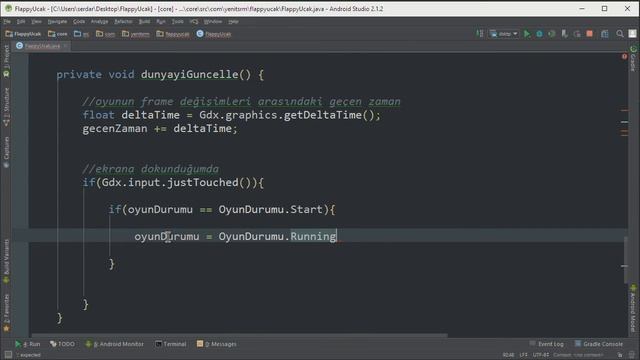Click Attach debugger to process icon
640x360 pixels.
564,34
